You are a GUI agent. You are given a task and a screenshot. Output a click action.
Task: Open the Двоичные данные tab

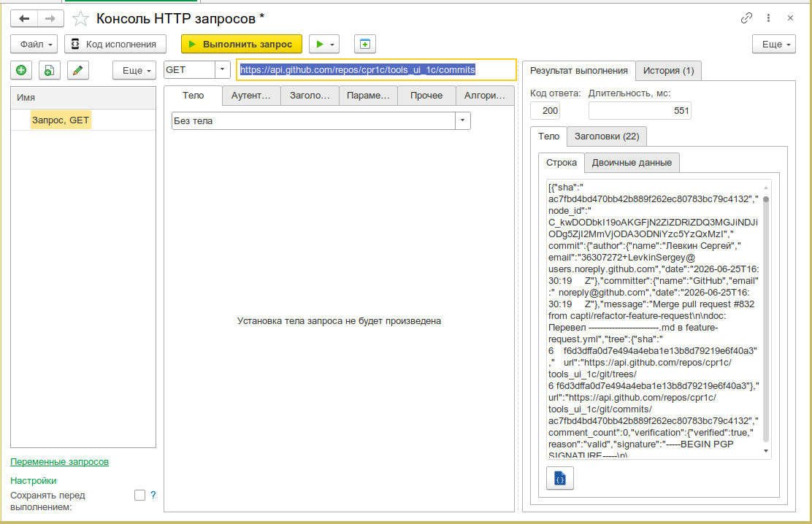(x=632, y=163)
